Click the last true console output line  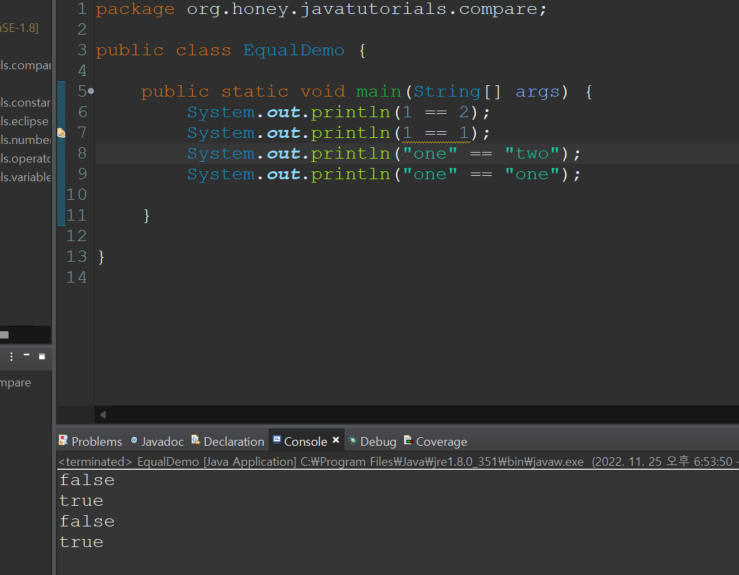pyautogui.click(x=82, y=542)
